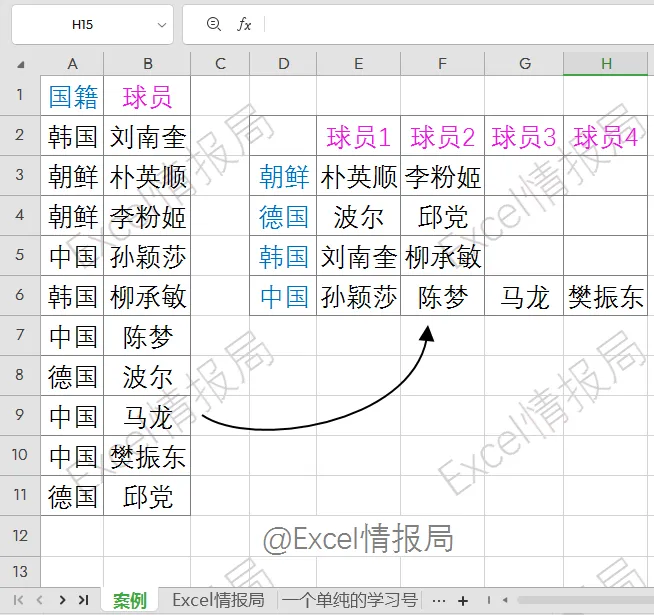
Task: Click cell B3 containing 朴英顺
Action: 147,176
